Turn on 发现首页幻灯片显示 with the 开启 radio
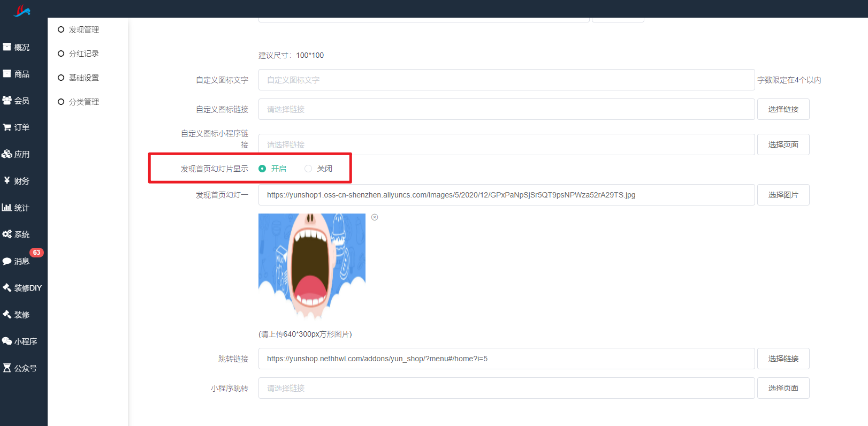This screenshot has width=868, height=426. pos(262,169)
